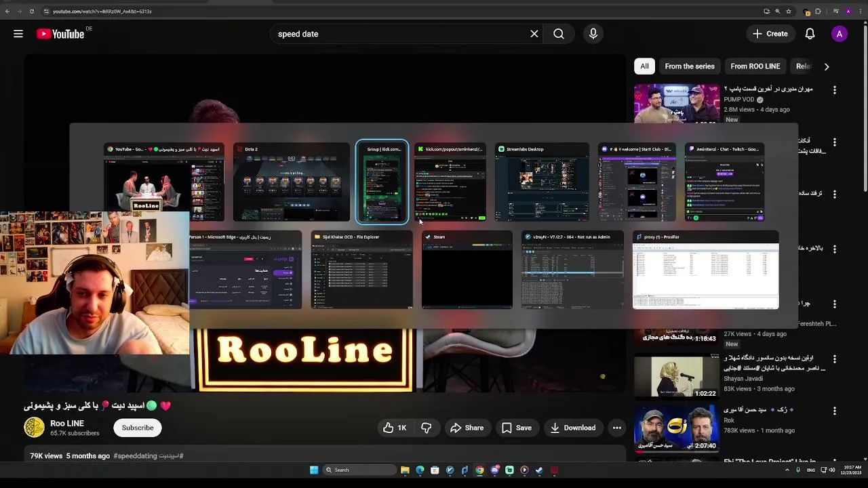Image resolution: width=868 pixels, height=488 pixels.
Task: Open Dota 2 from the taskbar
Action: [554, 470]
